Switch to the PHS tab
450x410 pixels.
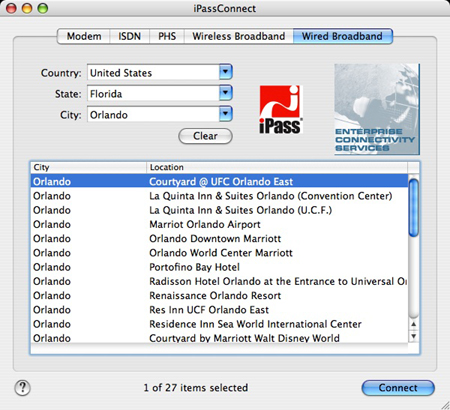(x=167, y=36)
